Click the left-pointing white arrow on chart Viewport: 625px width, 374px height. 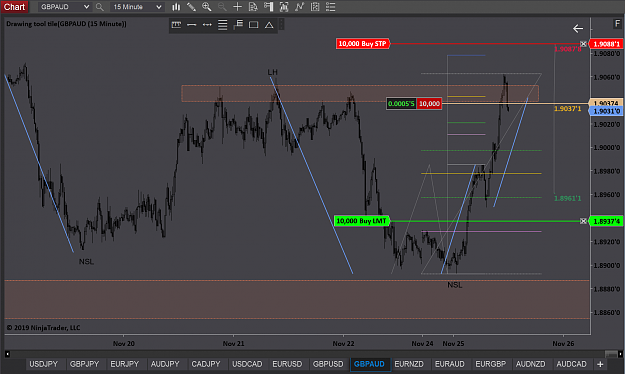578,29
